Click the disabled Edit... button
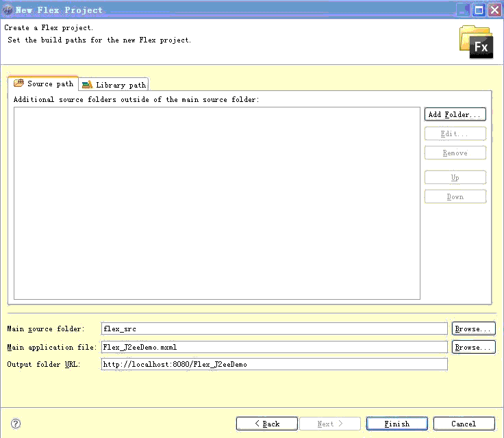Image resolution: width=504 pixels, height=438 pixels. (455, 133)
